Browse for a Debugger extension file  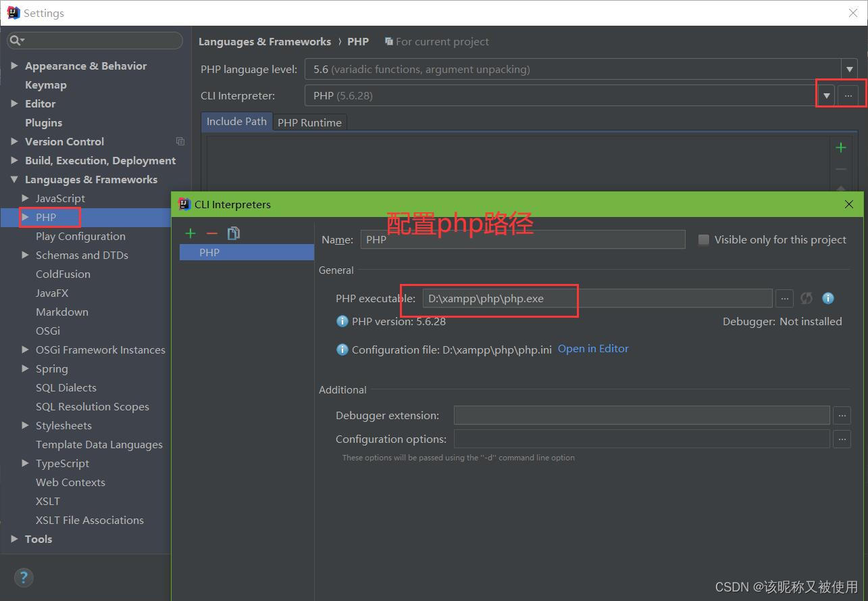[842, 415]
